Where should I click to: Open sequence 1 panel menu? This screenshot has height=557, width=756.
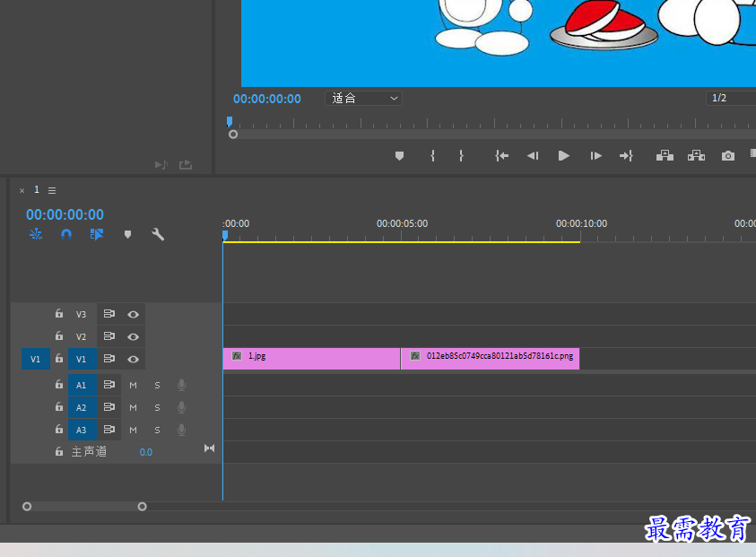coord(52,190)
